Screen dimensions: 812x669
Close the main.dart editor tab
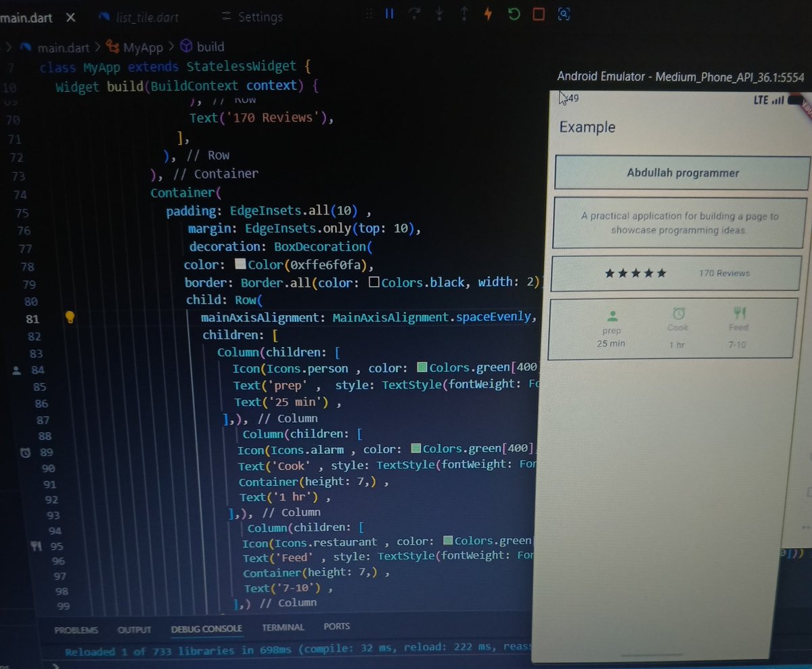(70, 16)
